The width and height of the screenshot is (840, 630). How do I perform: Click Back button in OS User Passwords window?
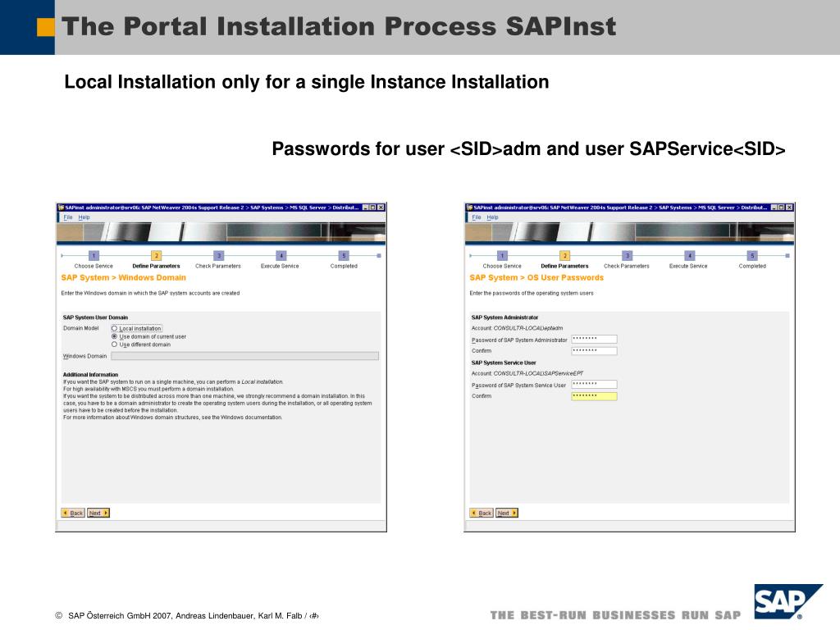point(481,513)
